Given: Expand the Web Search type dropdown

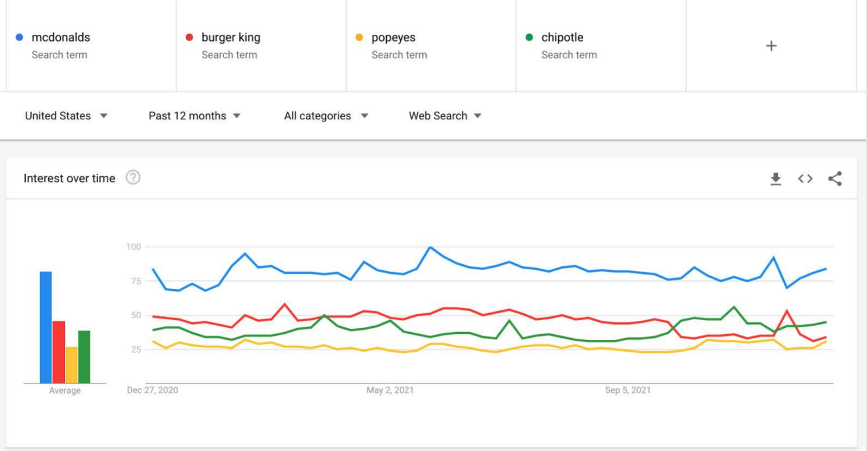Looking at the screenshot, I should (x=445, y=116).
